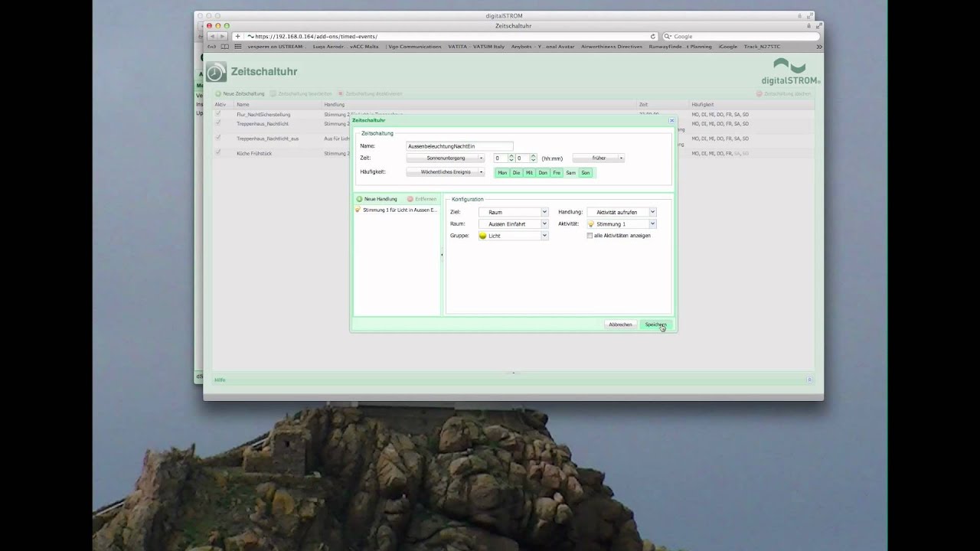Open the Airworthiness Directives bookmark
Screen dimensions: 980x551
click(x=612, y=47)
